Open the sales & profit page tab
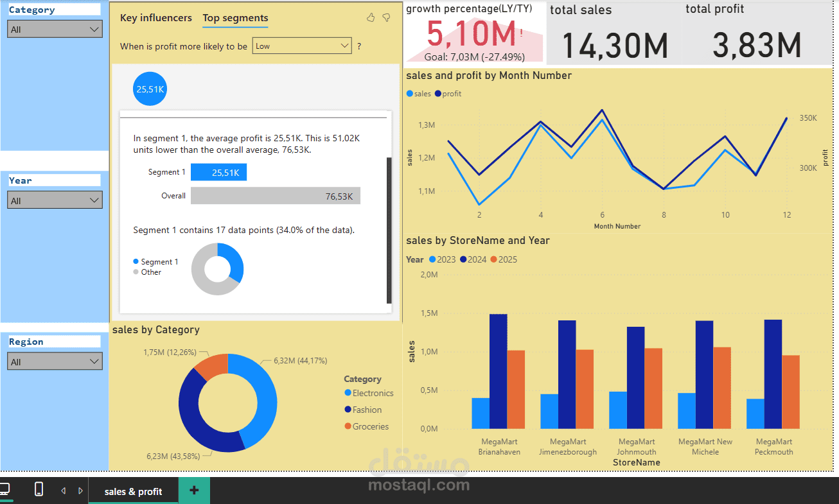Viewport: 839px width, 504px height. [133, 491]
